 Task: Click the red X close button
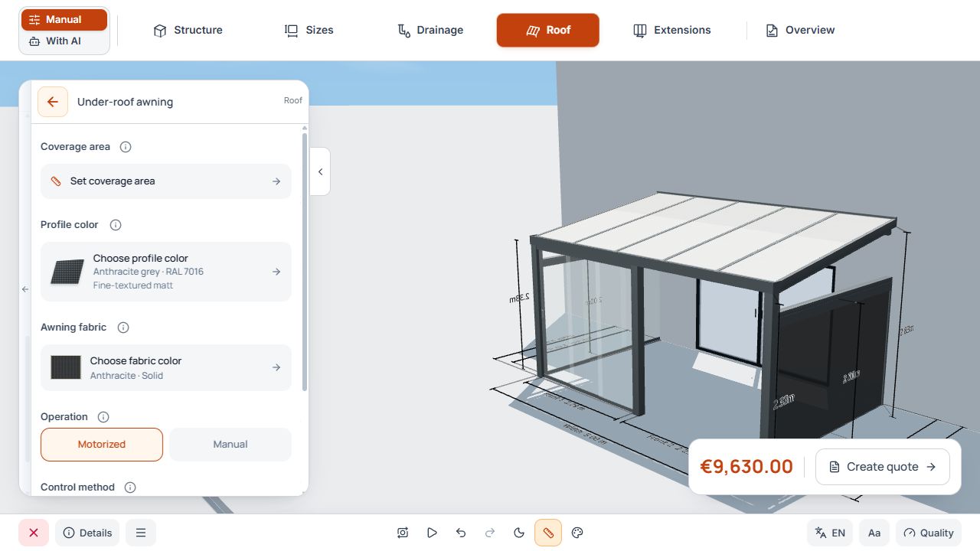pos(34,533)
